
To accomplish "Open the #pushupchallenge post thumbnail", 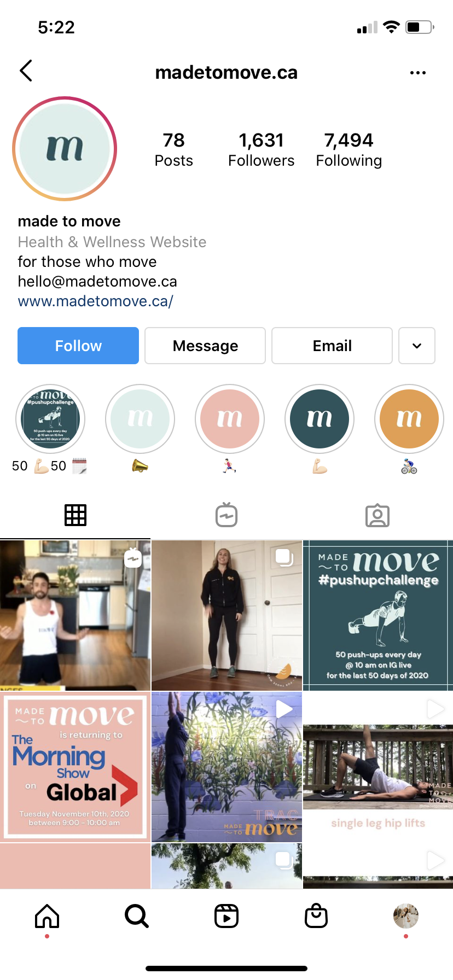I will (378, 615).
